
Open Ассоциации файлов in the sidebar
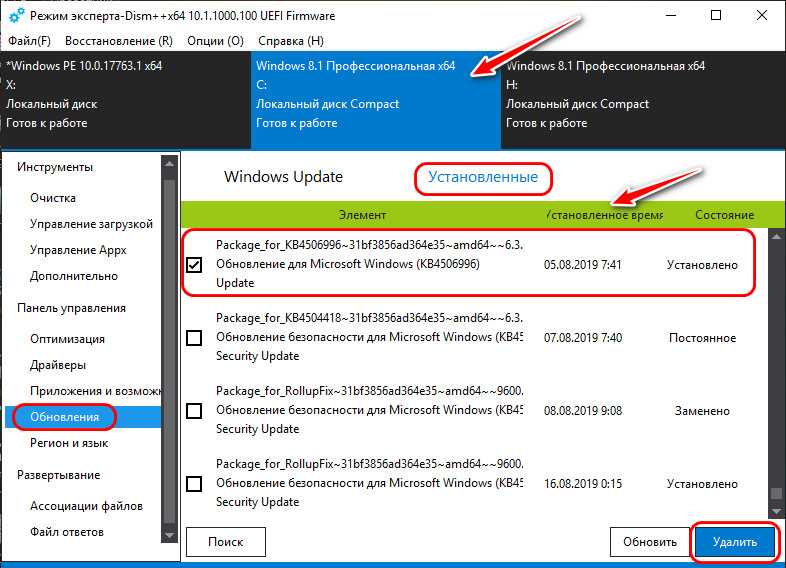[x=86, y=506]
